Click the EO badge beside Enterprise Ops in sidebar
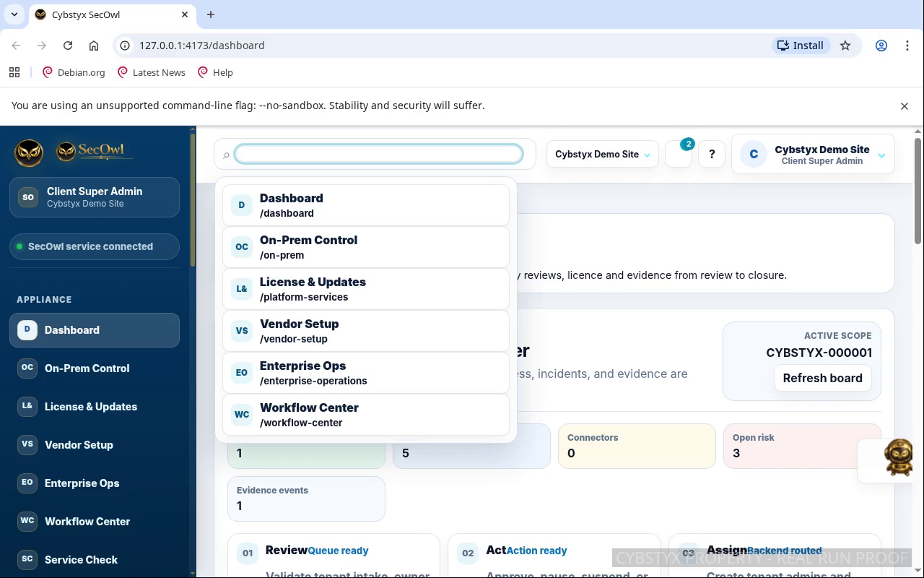This screenshot has width=924, height=578. pos(27,483)
